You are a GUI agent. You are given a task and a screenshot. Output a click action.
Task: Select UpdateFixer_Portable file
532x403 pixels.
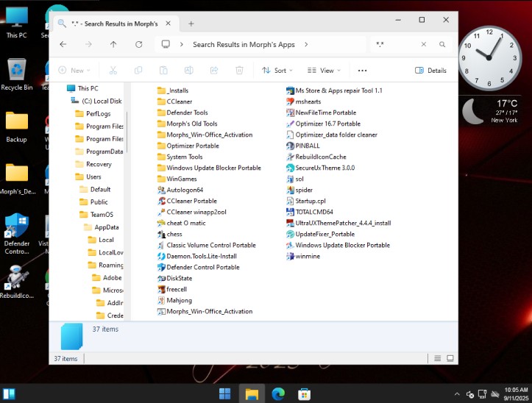click(320, 234)
